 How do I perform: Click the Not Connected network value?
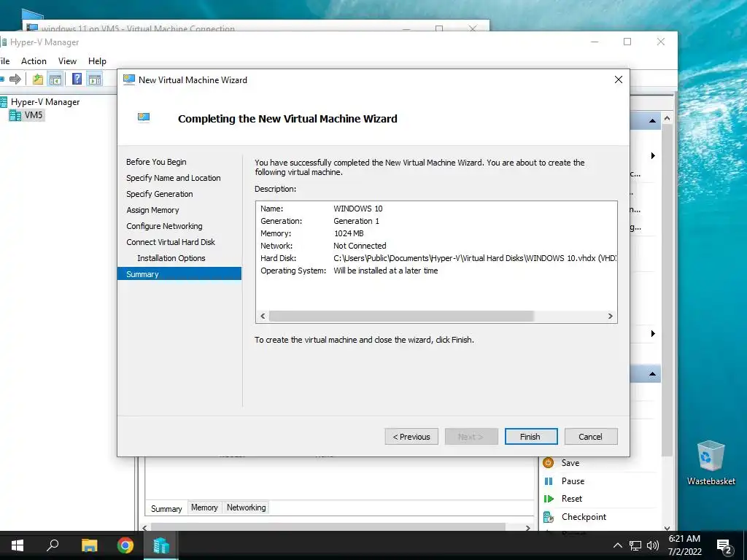360,246
